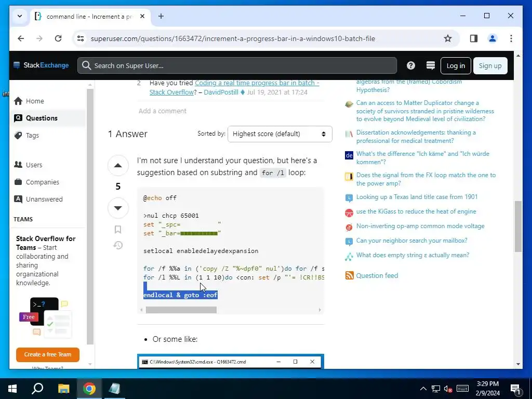Image resolution: width=532 pixels, height=399 pixels.
Task: Open 'Can an access to Matter Duplicator' question
Action: click(425, 111)
